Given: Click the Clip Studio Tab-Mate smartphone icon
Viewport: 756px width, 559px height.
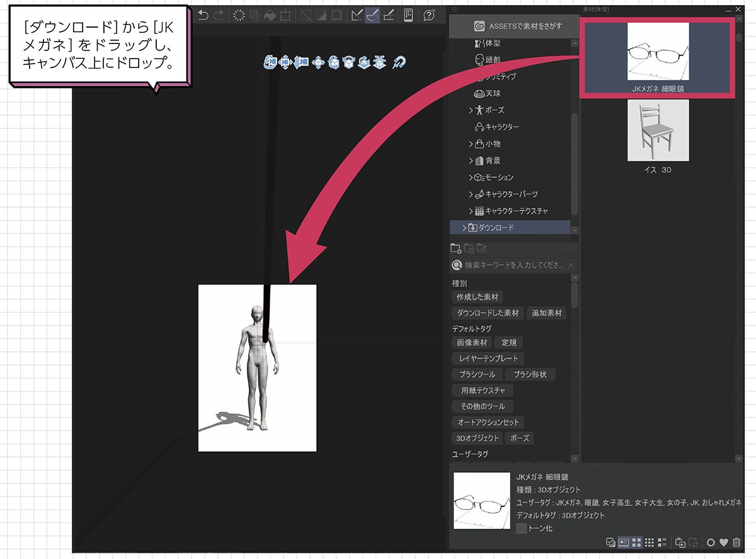Looking at the screenshot, I should click(x=408, y=15).
